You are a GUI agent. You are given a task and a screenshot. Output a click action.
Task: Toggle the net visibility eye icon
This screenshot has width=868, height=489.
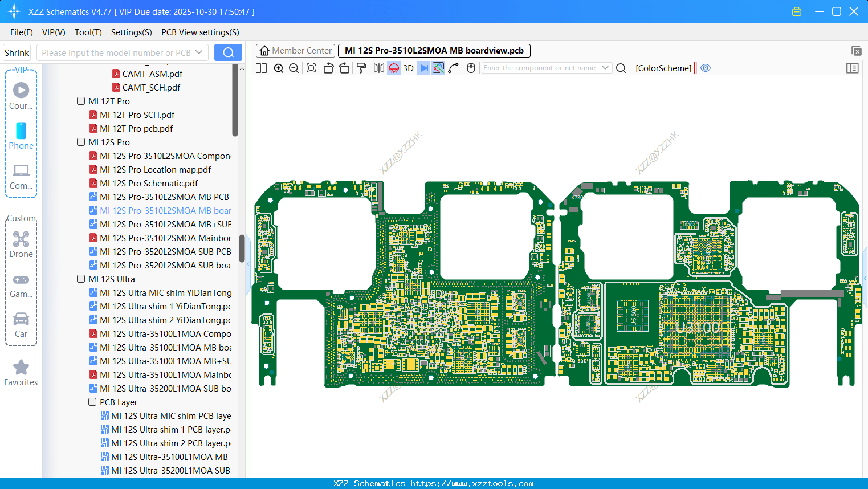pos(706,68)
